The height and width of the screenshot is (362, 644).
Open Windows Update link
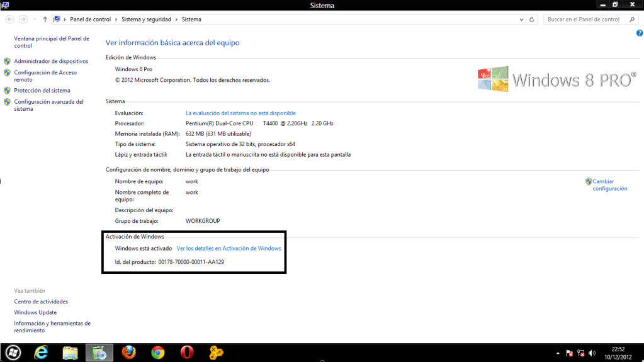(35, 312)
